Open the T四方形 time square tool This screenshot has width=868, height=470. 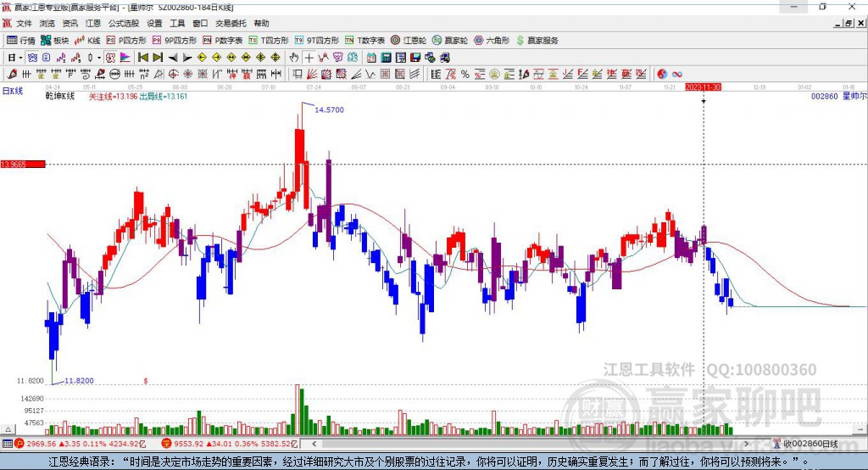[x=269, y=41]
